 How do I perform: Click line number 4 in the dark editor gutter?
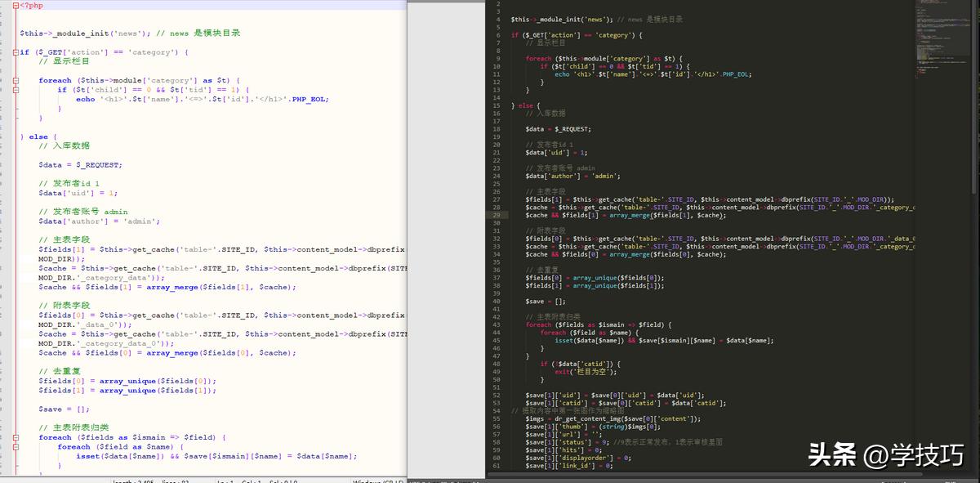(497, 19)
